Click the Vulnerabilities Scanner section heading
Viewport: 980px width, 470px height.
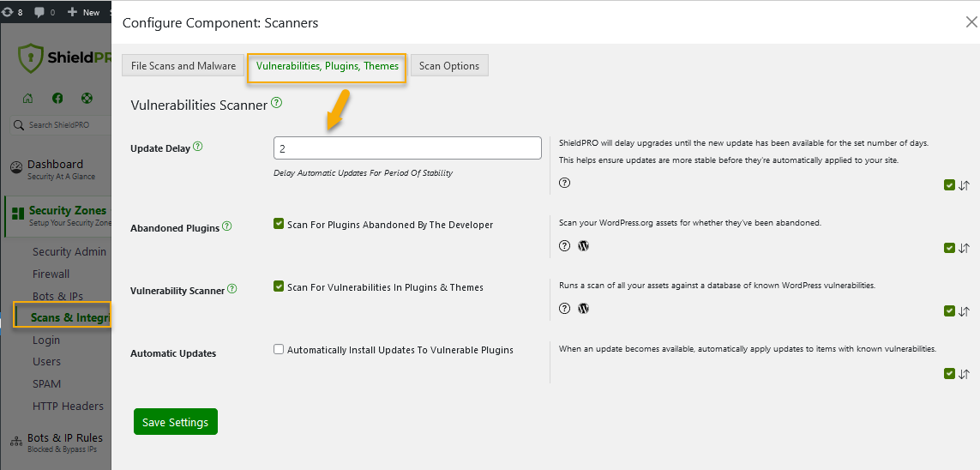point(200,105)
